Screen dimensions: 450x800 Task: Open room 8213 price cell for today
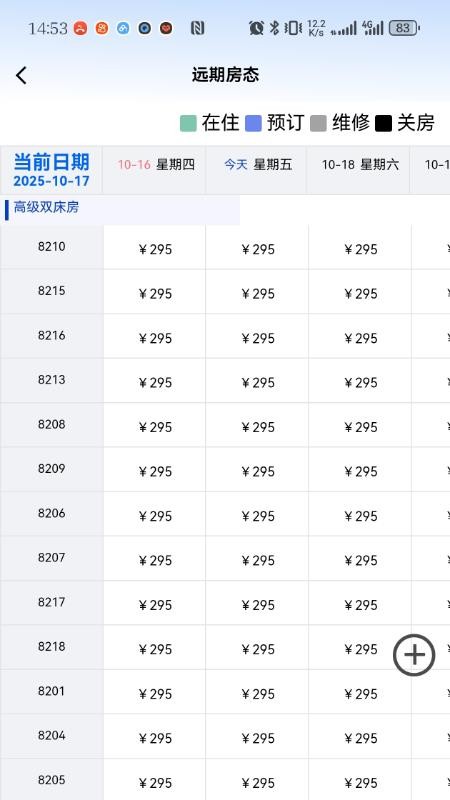pos(257,381)
